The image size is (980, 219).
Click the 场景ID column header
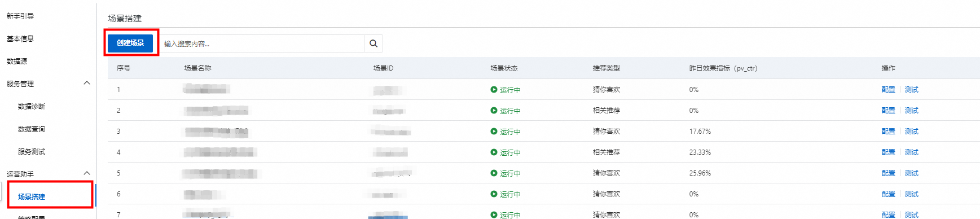point(384,68)
